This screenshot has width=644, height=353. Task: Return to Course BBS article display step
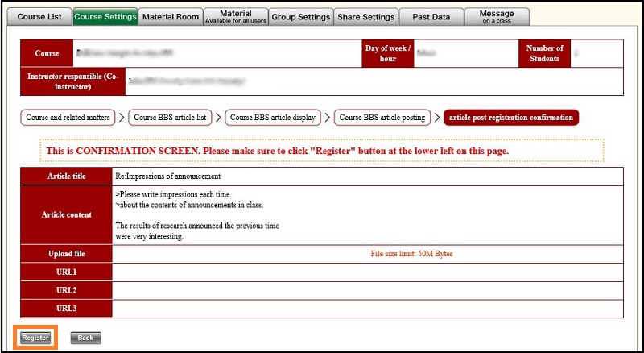[x=273, y=118]
